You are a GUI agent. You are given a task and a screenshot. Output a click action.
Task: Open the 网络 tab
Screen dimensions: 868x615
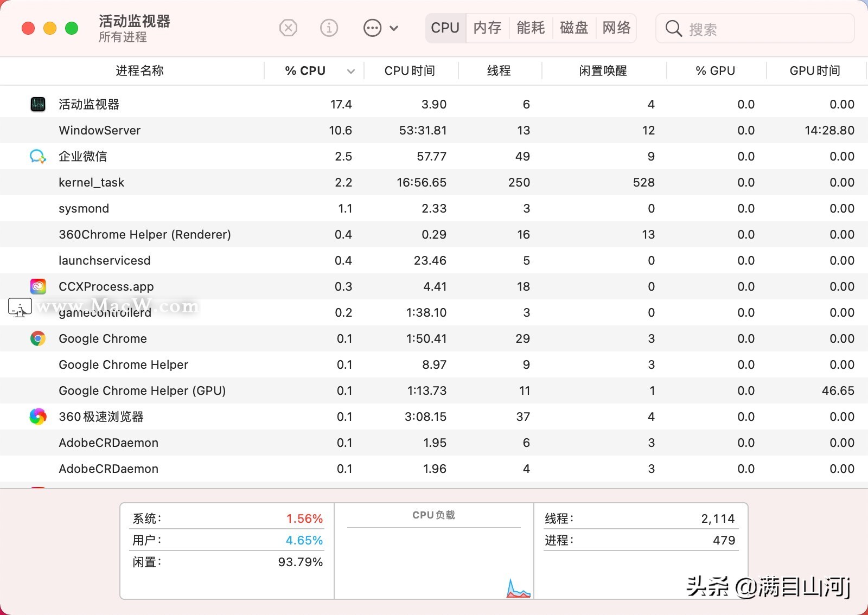616,28
